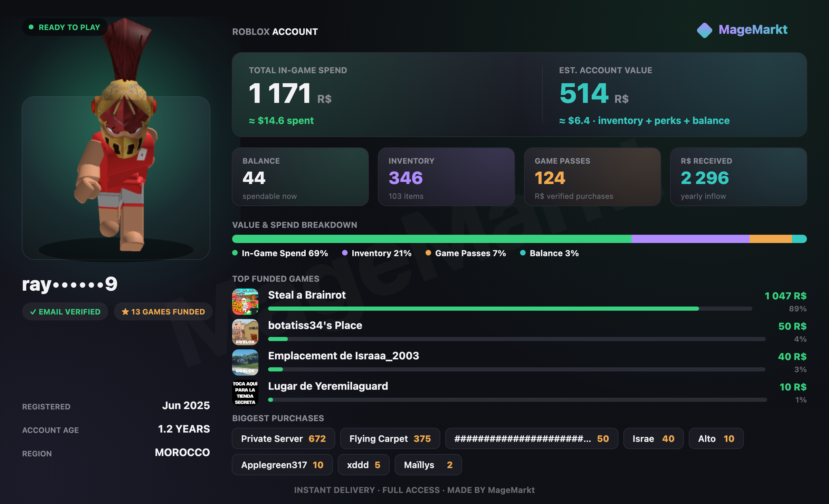Screen dimensions: 829x504
Task: Open the Game Passes 124 stat card
Action: (x=593, y=177)
